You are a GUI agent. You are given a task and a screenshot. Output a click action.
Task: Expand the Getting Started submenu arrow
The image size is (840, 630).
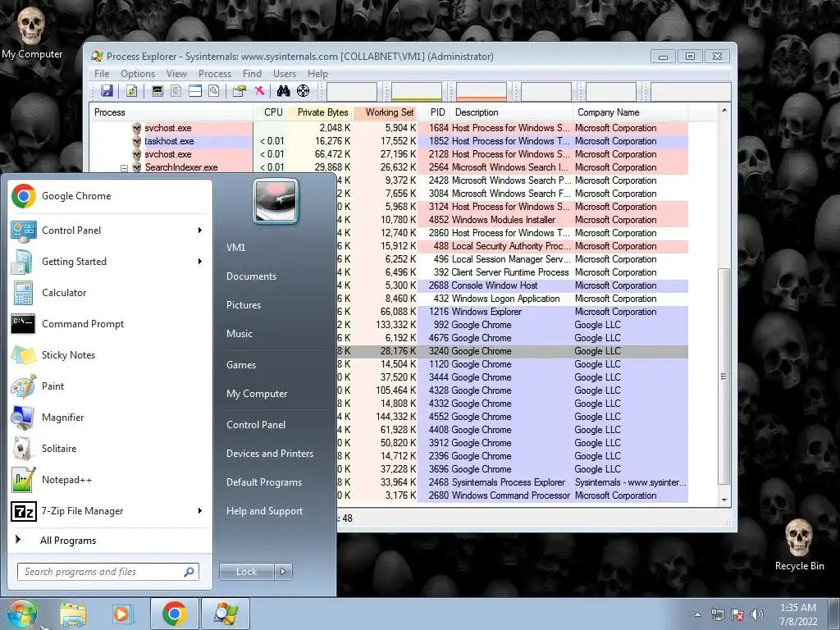tap(200, 262)
